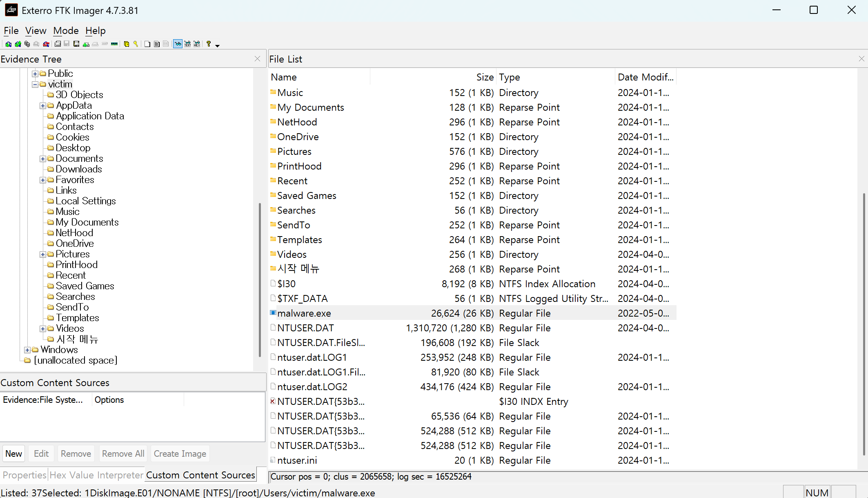This screenshot has height=498, width=868.
Task: Click the Remove All Evidence Items icon
Action: 46,44
